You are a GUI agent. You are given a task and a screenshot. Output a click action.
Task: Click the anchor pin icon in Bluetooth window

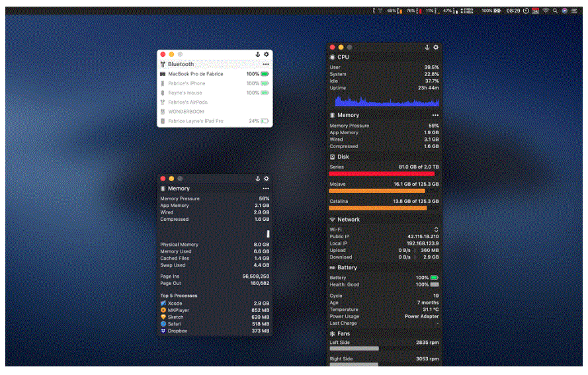coord(258,54)
